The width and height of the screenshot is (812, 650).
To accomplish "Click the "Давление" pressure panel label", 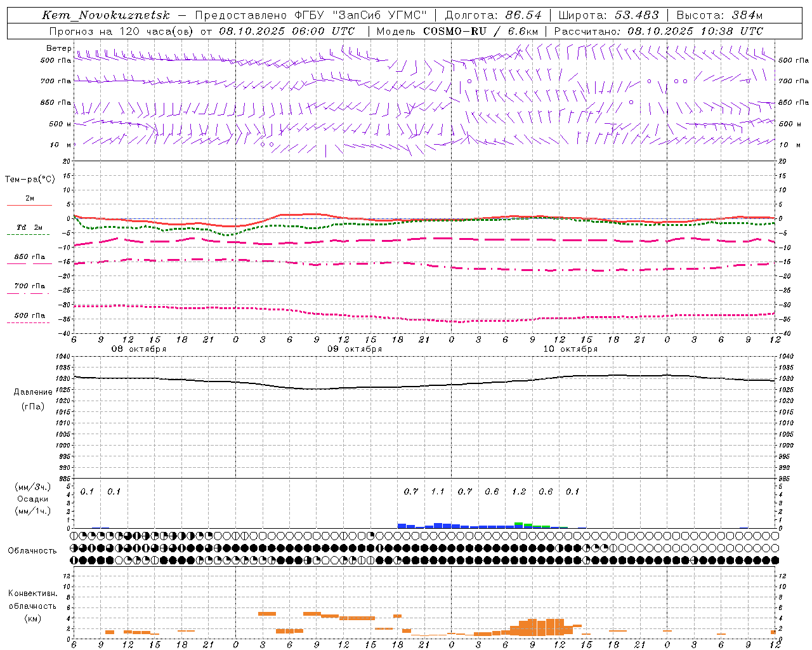I will pyautogui.click(x=33, y=392).
